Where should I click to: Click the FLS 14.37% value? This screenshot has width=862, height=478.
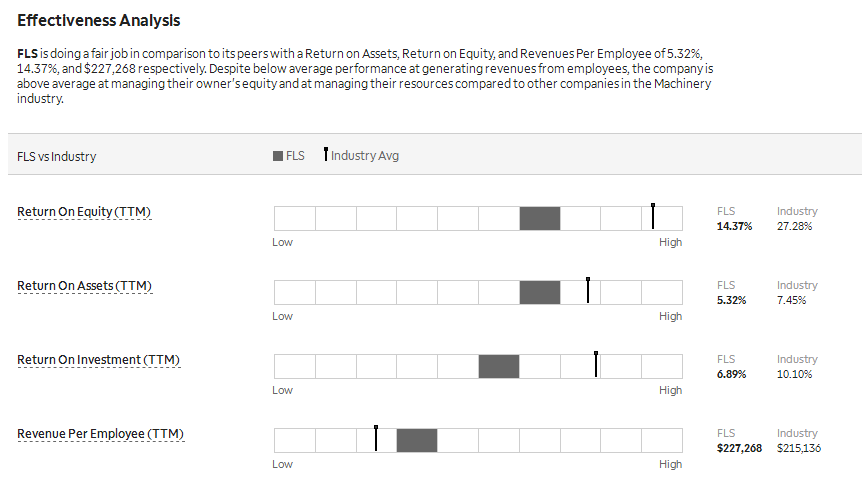click(x=734, y=226)
